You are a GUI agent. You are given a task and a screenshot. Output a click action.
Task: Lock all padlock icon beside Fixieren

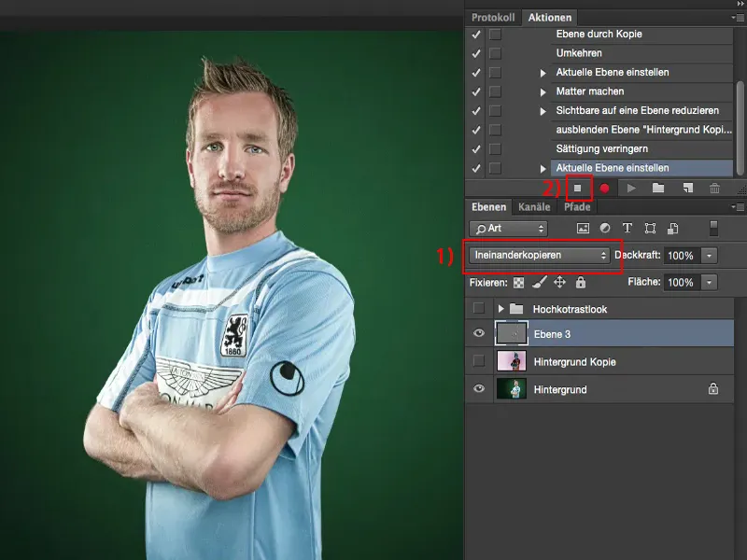tap(580, 283)
